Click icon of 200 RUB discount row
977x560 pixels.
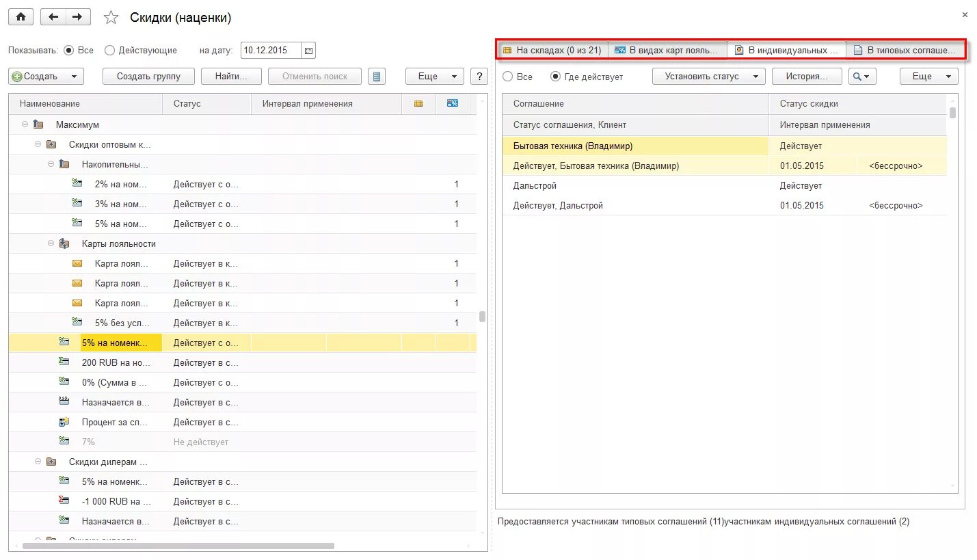pos(64,362)
